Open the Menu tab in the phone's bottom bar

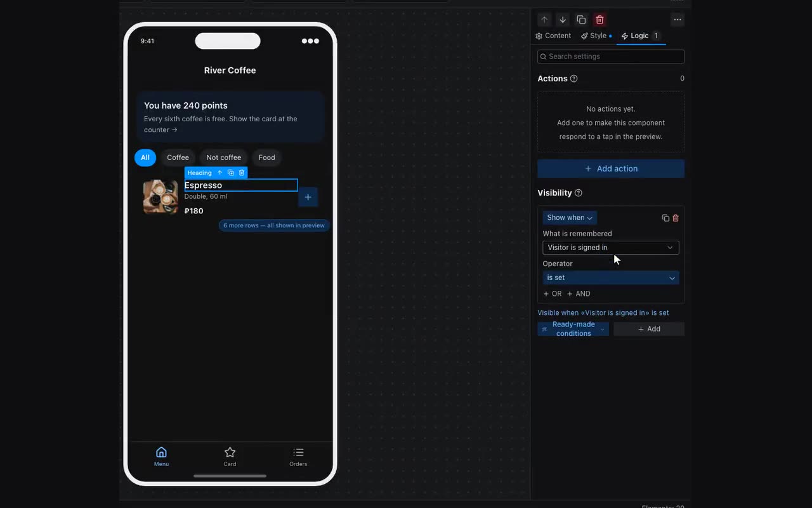click(162, 457)
